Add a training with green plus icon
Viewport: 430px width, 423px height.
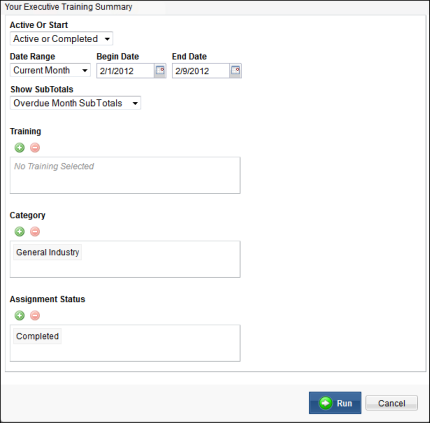click(x=20, y=147)
